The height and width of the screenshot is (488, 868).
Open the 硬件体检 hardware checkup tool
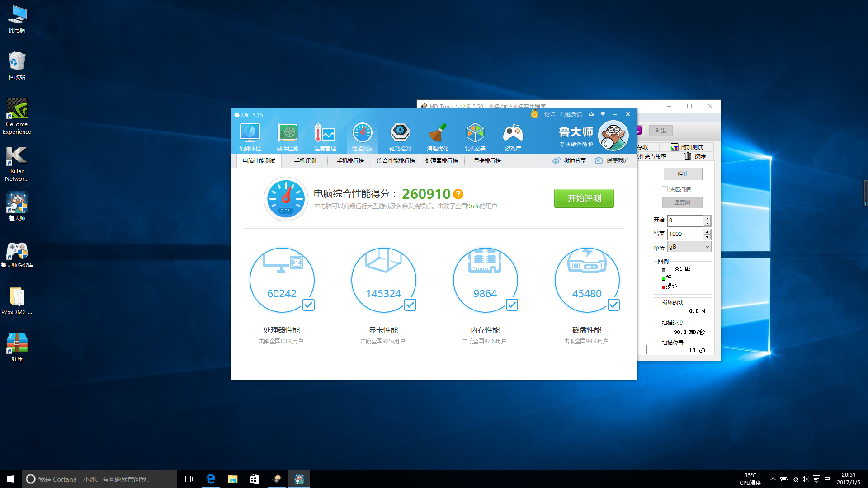click(x=250, y=137)
